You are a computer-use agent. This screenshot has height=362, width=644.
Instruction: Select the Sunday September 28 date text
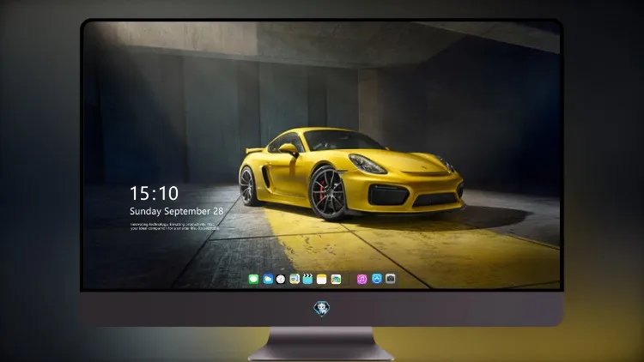tap(177, 211)
